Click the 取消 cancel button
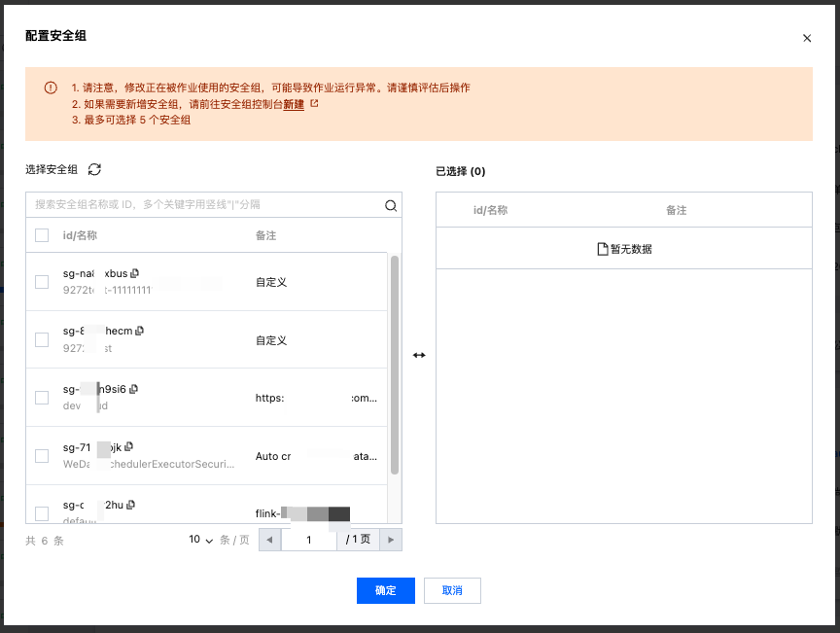Image resolution: width=840 pixels, height=633 pixels. (x=452, y=590)
